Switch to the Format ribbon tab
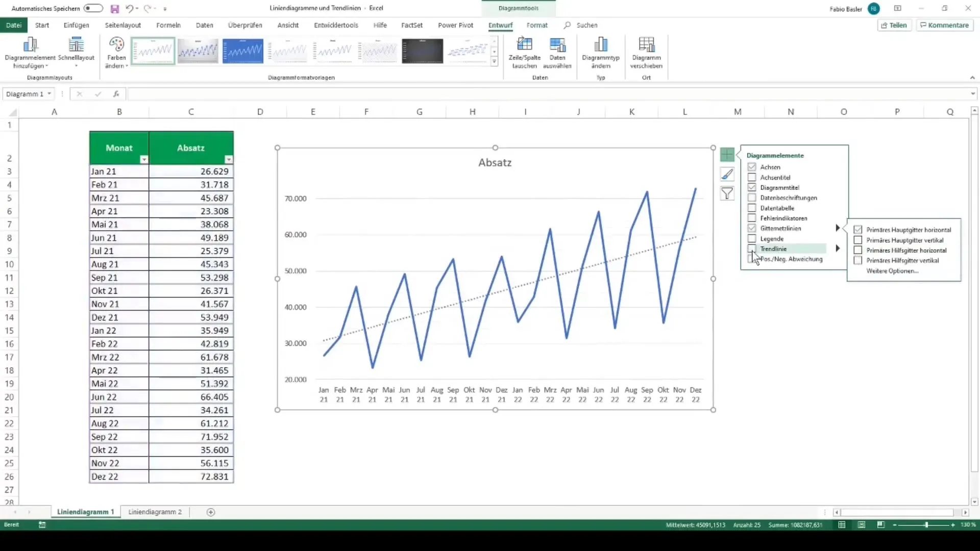Viewport: 980px width, 551px height. coord(537,25)
